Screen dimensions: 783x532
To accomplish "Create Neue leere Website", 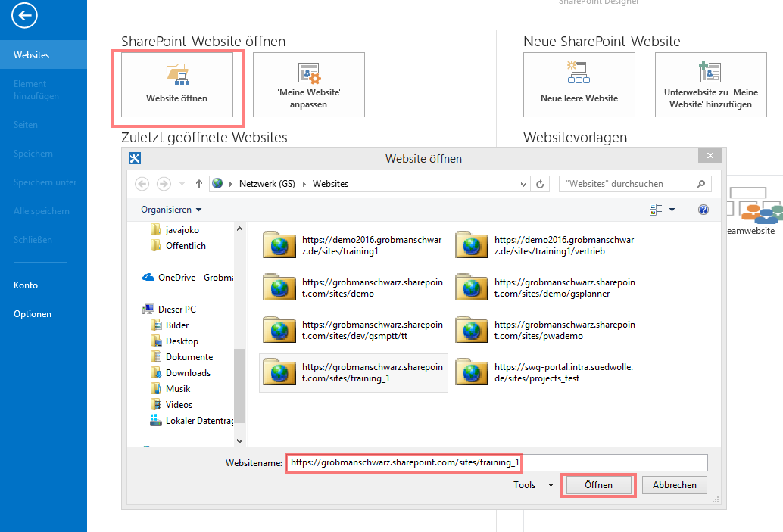I will (579, 85).
